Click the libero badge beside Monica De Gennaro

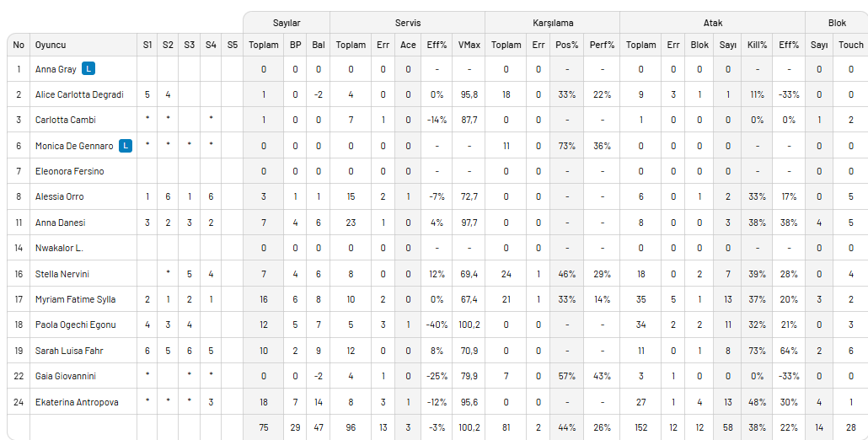click(x=126, y=146)
